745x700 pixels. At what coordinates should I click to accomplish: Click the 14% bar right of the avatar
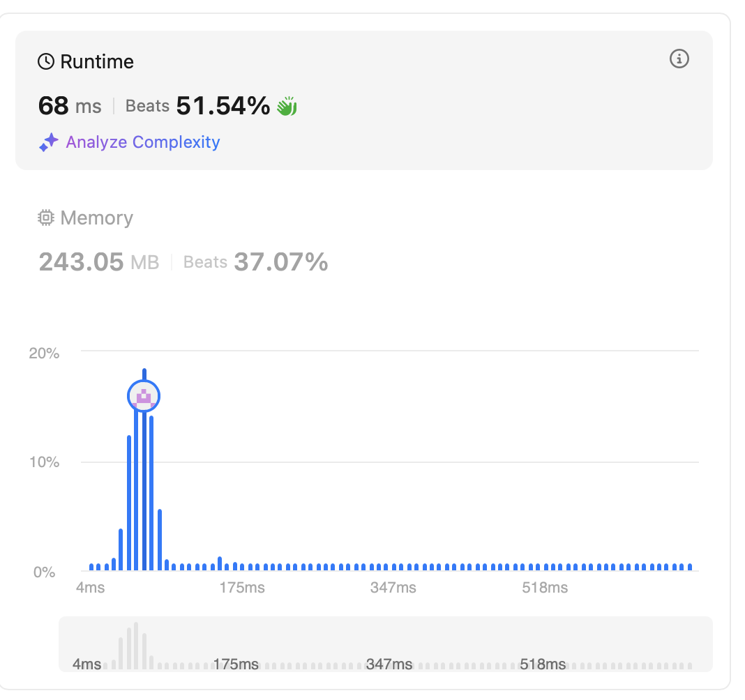(151, 493)
